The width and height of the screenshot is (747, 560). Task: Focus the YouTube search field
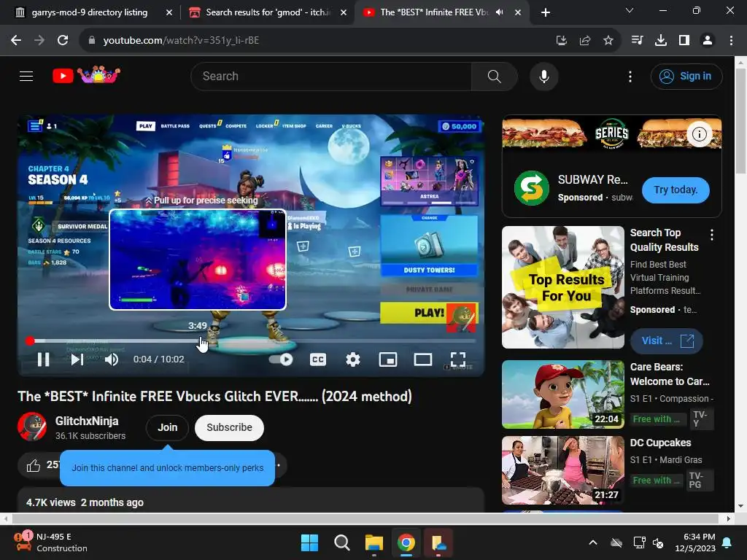tap(331, 76)
